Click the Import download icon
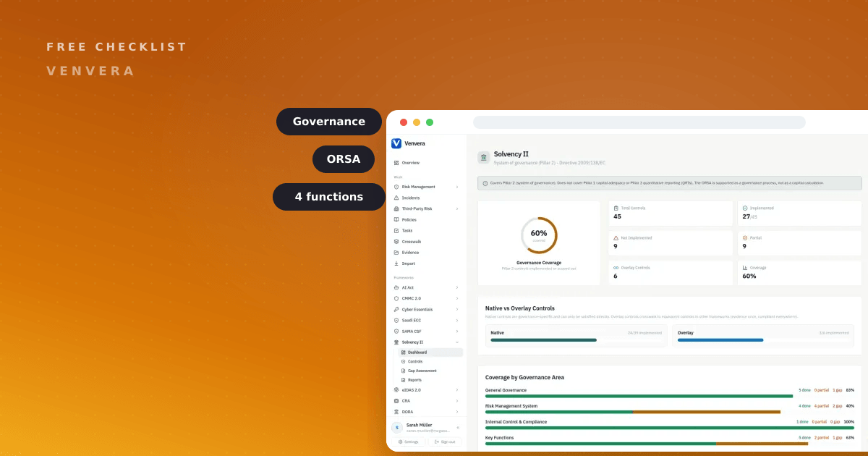The image size is (868, 456). click(396, 263)
